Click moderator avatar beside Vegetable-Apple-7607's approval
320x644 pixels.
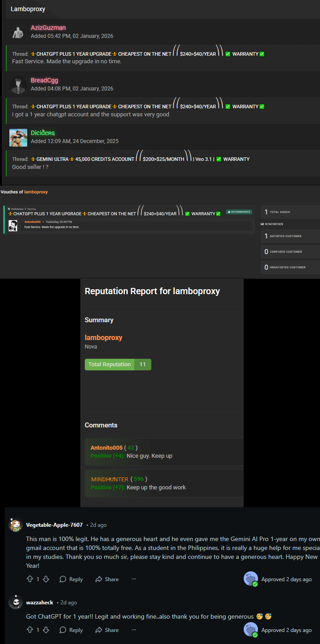251,579
